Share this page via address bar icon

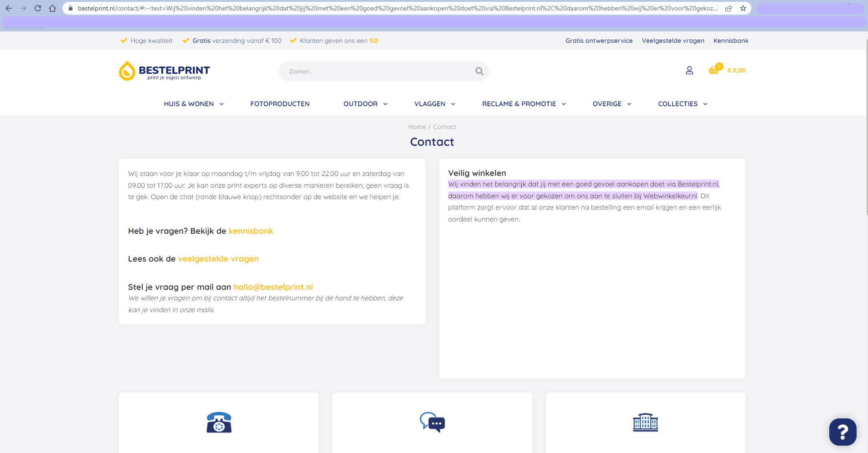click(x=729, y=8)
